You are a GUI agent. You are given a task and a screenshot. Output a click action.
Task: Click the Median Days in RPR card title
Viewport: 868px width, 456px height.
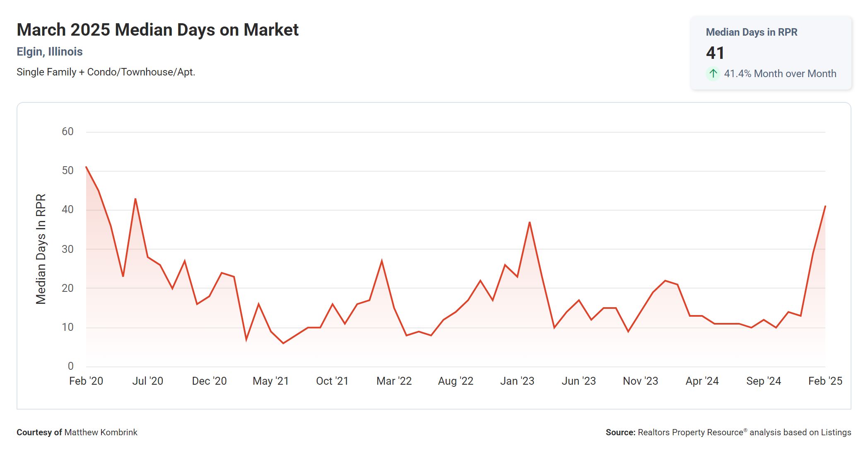point(751,32)
